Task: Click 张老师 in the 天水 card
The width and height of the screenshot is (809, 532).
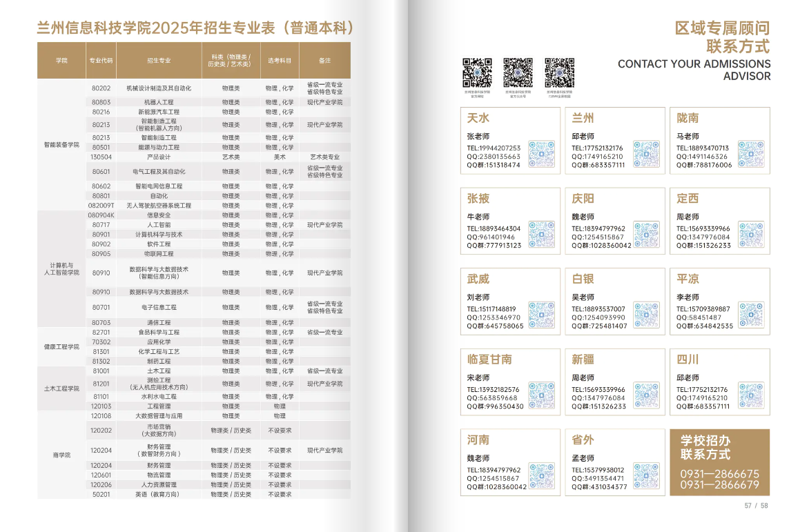Action: (x=478, y=137)
